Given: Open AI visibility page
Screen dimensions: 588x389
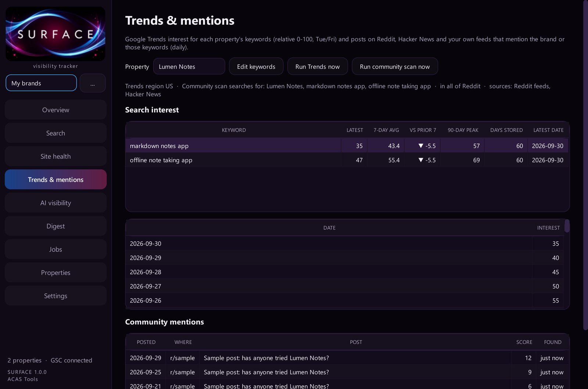Looking at the screenshot, I should [x=55, y=203].
